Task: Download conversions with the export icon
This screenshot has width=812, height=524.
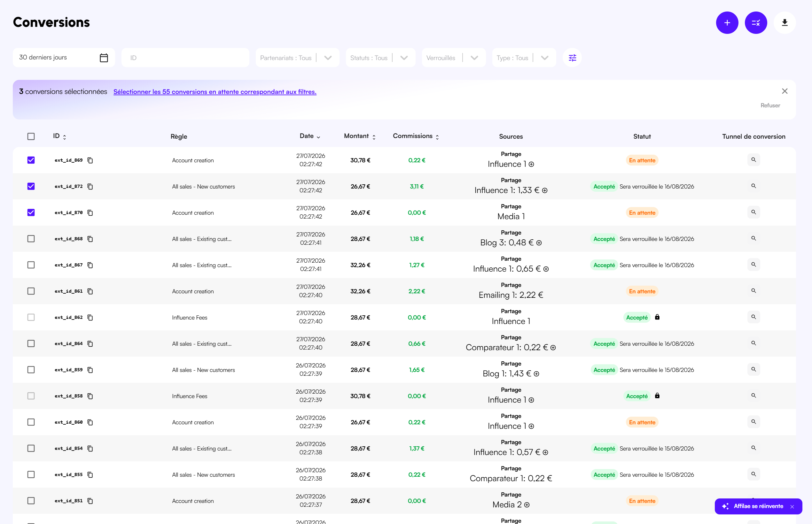Action: pos(785,23)
